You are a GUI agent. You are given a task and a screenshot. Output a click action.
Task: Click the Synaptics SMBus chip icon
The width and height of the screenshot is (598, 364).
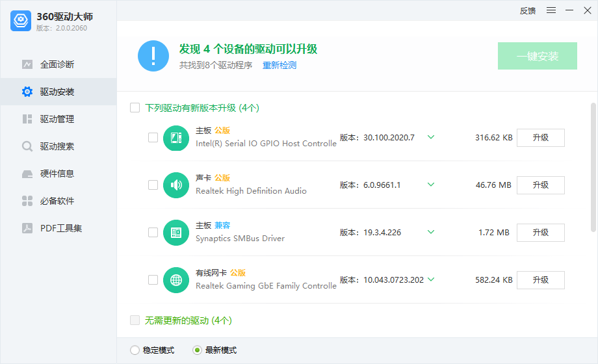(176, 233)
